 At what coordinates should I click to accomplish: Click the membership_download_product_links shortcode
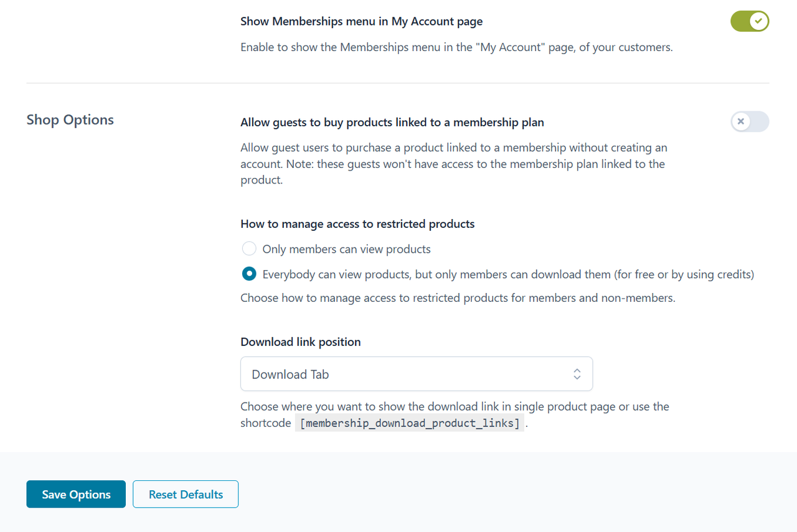[x=410, y=423]
